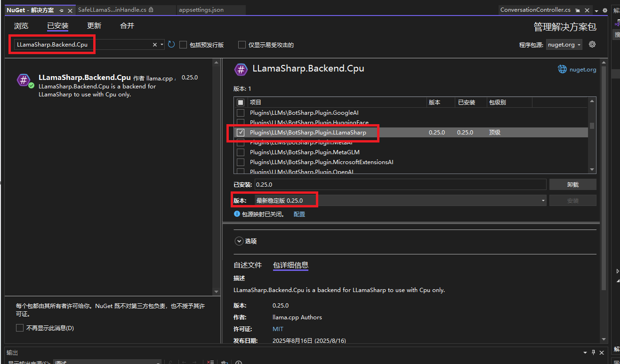The width and height of the screenshot is (620, 364).
Task: Click the project list scroll-down arrow
Action: pyautogui.click(x=592, y=169)
